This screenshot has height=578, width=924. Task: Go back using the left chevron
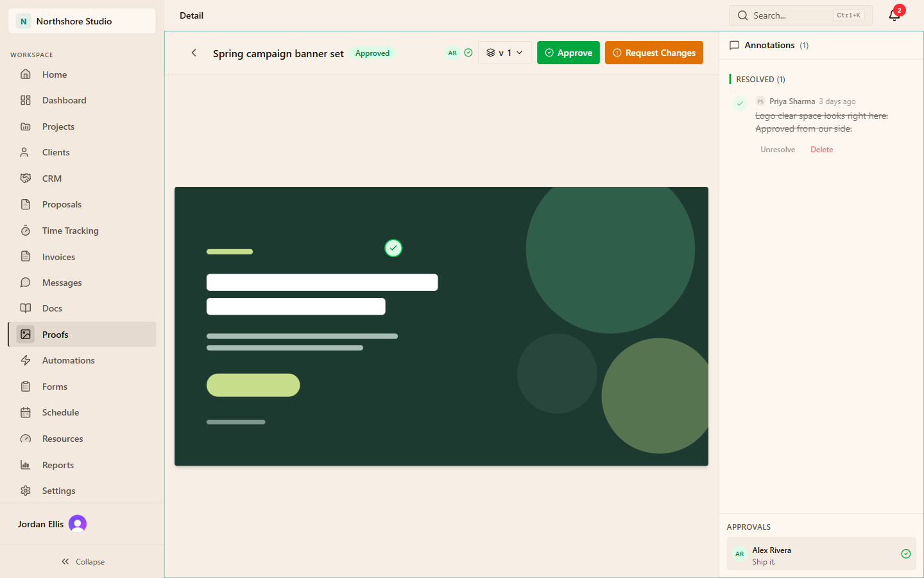point(194,53)
